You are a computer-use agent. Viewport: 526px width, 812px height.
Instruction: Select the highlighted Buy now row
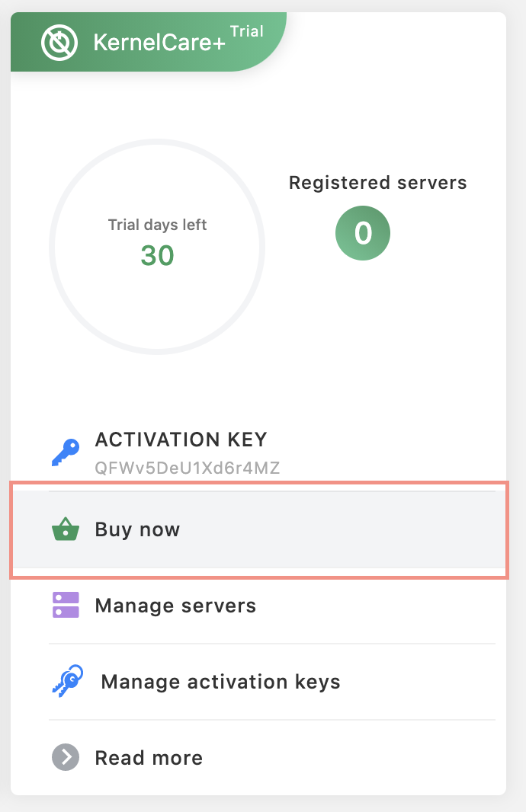[x=263, y=529]
